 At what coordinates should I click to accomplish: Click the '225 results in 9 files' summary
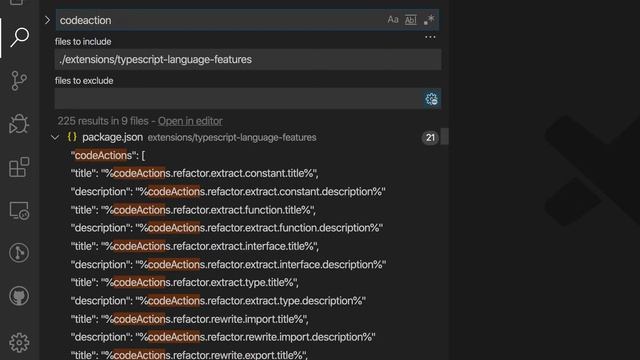click(103, 121)
